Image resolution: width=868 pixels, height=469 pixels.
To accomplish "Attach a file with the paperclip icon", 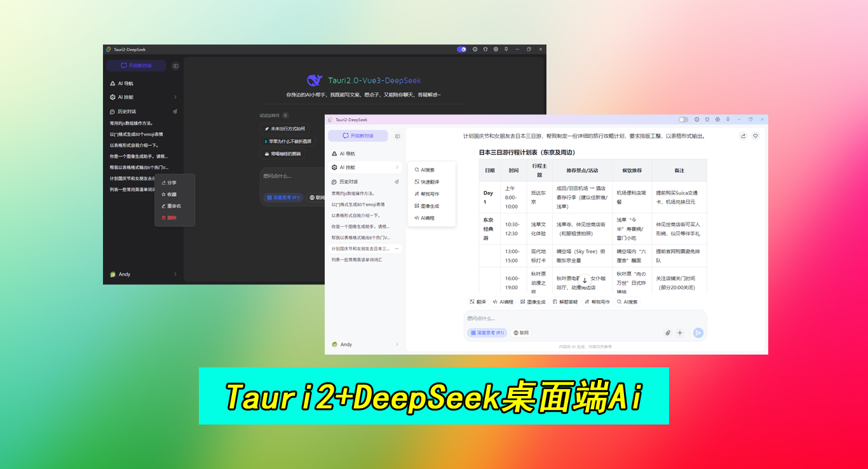I will pyautogui.click(x=668, y=332).
